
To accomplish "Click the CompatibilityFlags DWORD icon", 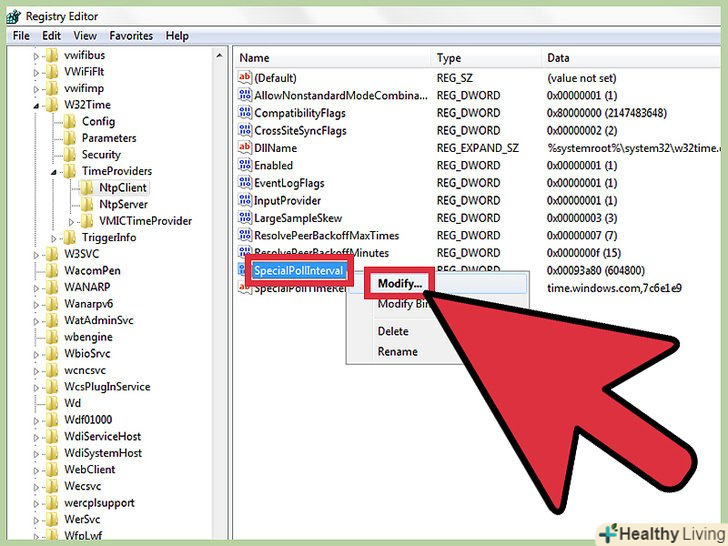I will [x=245, y=112].
